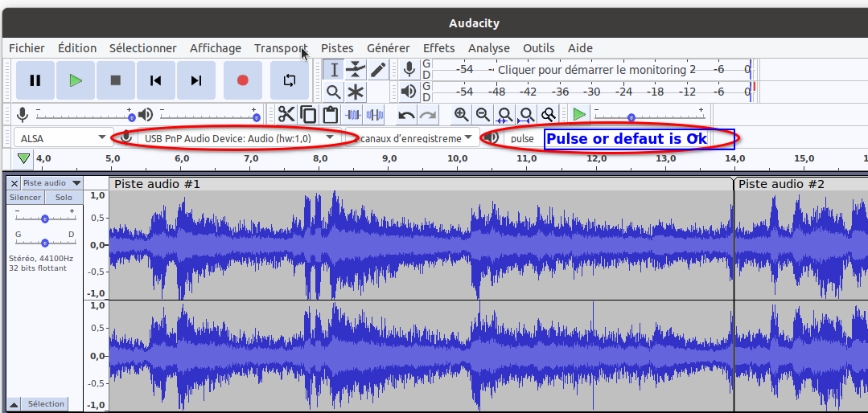The height and width of the screenshot is (413, 868).
Task: Click the recording meter microphone icon
Action: [x=409, y=70]
